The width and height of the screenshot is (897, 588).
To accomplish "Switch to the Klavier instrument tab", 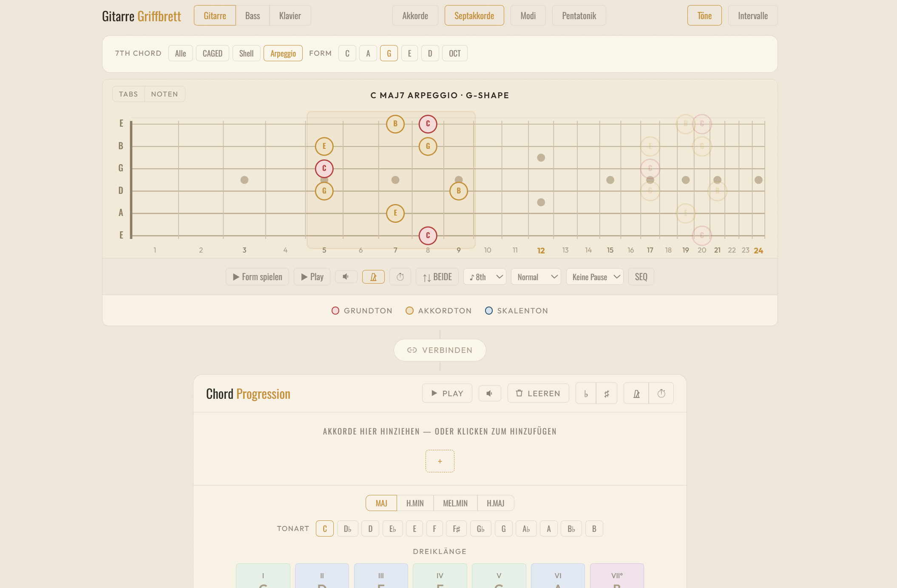I will click(x=290, y=16).
